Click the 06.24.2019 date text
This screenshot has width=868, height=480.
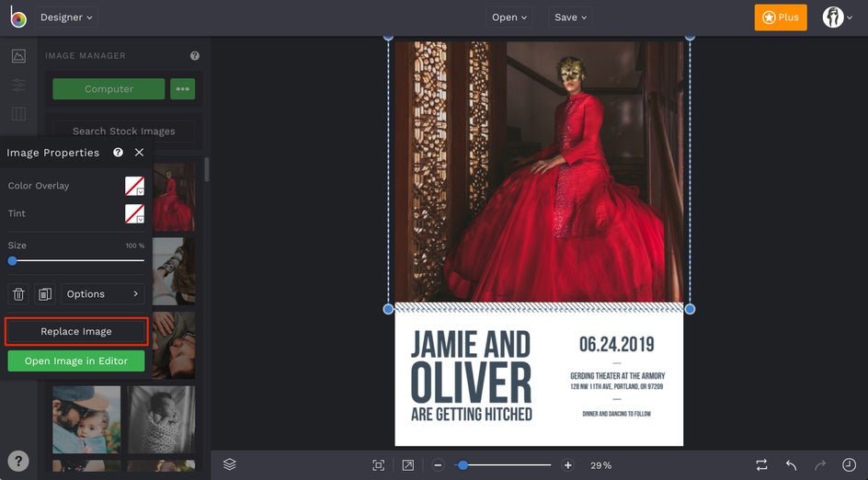617,344
